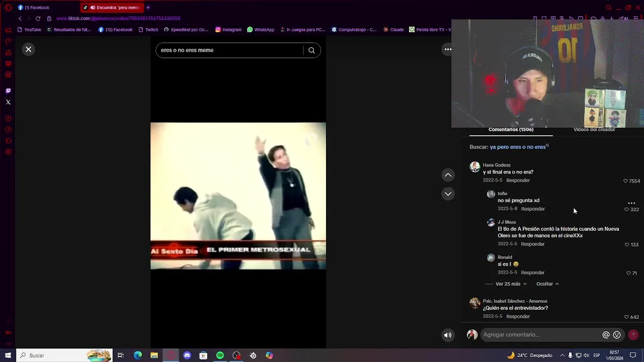Open the mention @ picker
Screen dimensions: 644x362
pos(606,335)
